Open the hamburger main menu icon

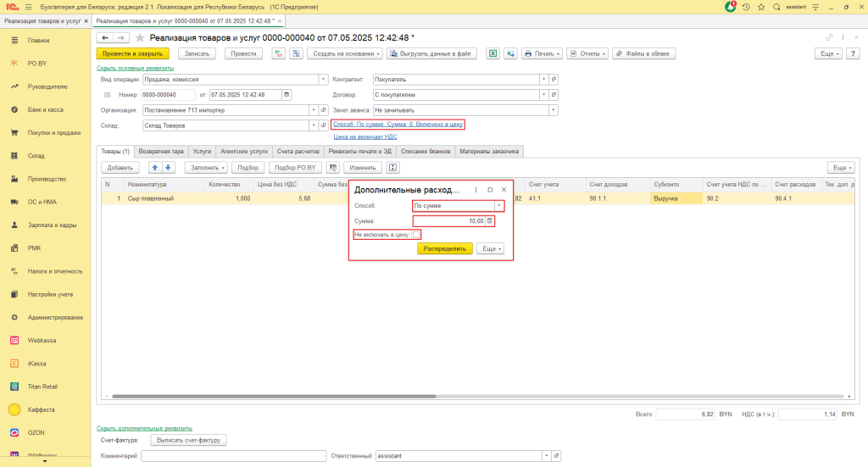pyautogui.click(x=29, y=7)
